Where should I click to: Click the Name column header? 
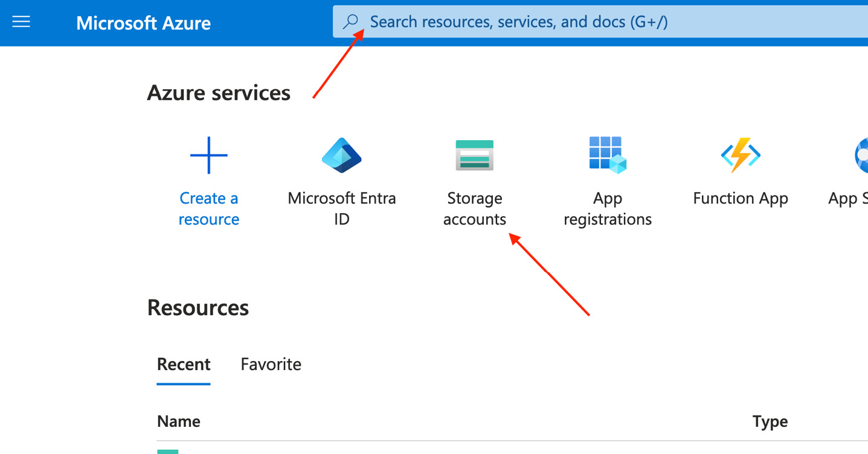click(179, 421)
